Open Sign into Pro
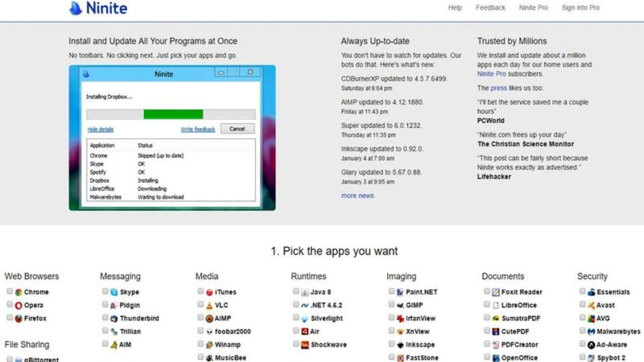The width and height of the screenshot is (644, 362). [581, 8]
